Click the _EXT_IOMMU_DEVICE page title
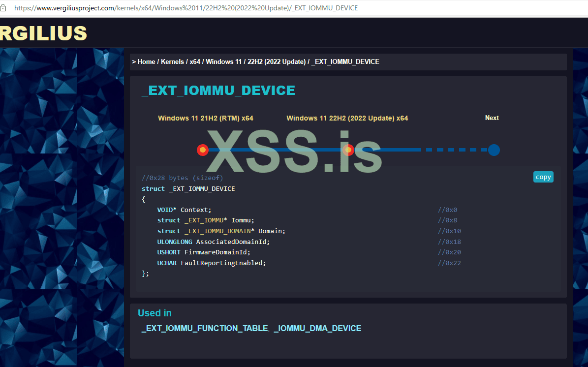The height and width of the screenshot is (367, 588). (218, 91)
